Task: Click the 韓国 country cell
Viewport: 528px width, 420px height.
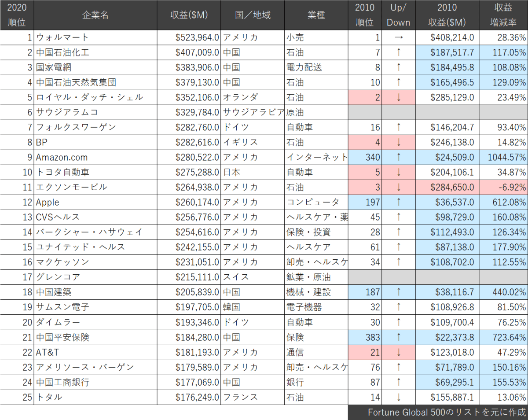Action: [253, 307]
